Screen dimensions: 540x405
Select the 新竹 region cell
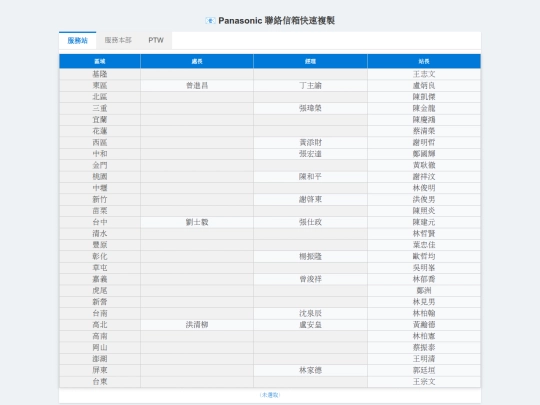[100, 199]
